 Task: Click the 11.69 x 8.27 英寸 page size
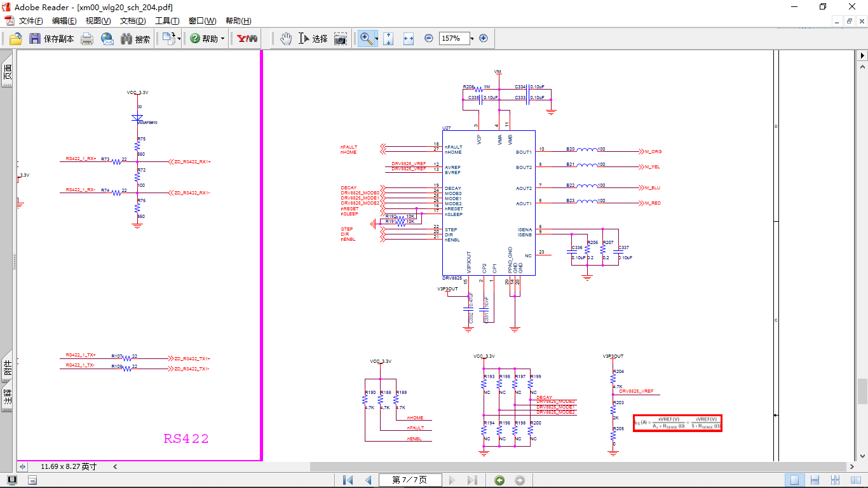click(69, 466)
